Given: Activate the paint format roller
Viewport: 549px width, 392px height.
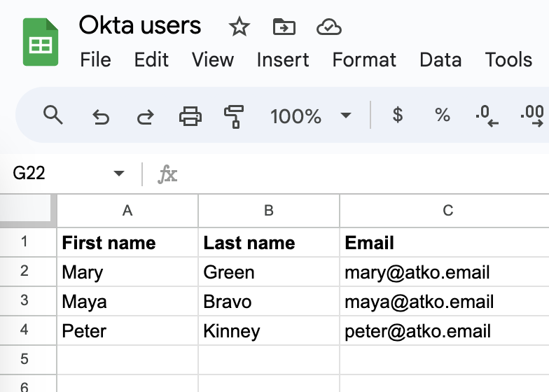Looking at the screenshot, I should tap(234, 115).
